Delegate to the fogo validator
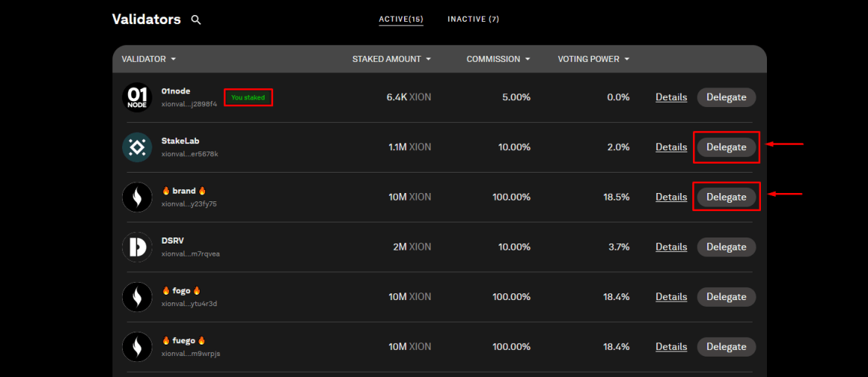This screenshot has height=377, width=868. tap(726, 297)
